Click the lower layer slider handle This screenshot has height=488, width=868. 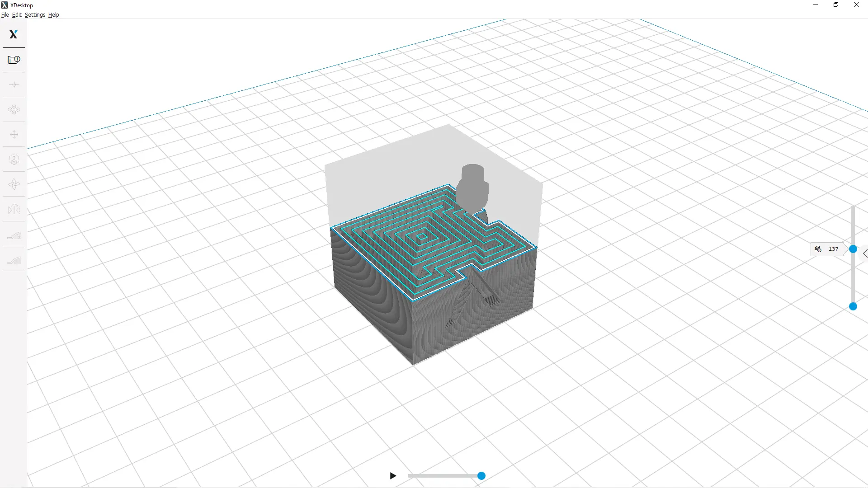[853, 306]
